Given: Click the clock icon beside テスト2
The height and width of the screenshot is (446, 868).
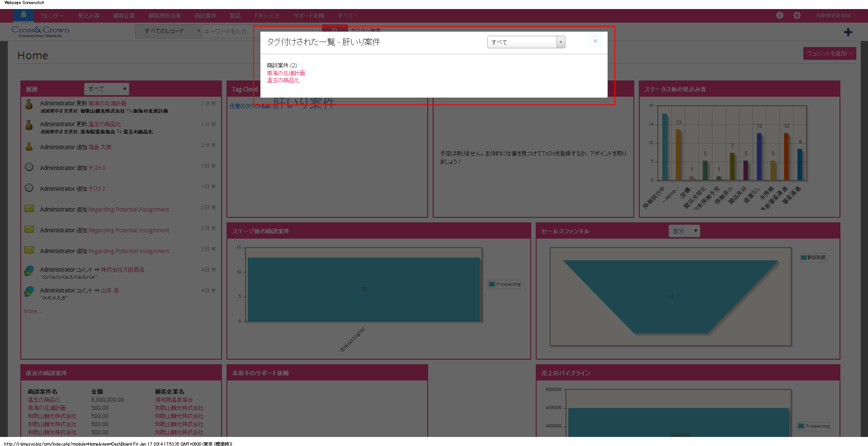Looking at the screenshot, I should pos(29,188).
